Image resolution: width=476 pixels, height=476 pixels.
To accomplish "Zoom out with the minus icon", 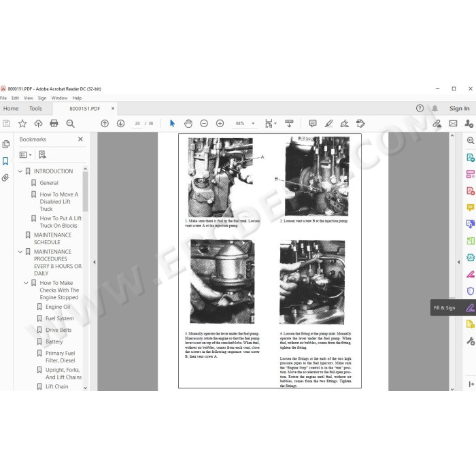I will tap(204, 124).
